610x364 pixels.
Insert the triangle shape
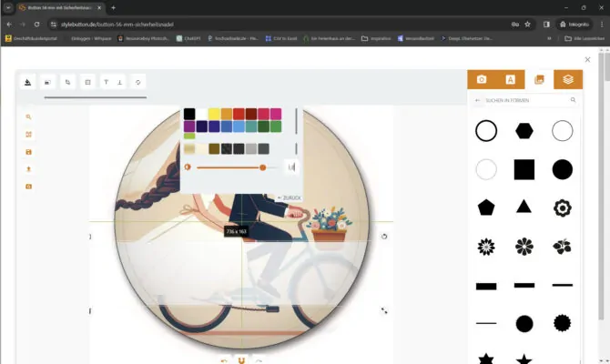pyautogui.click(x=524, y=207)
